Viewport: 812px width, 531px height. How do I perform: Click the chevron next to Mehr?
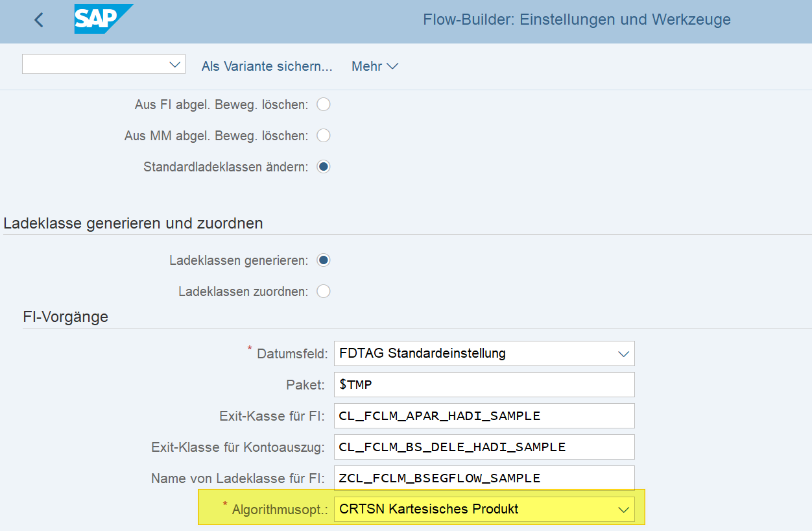click(x=392, y=66)
